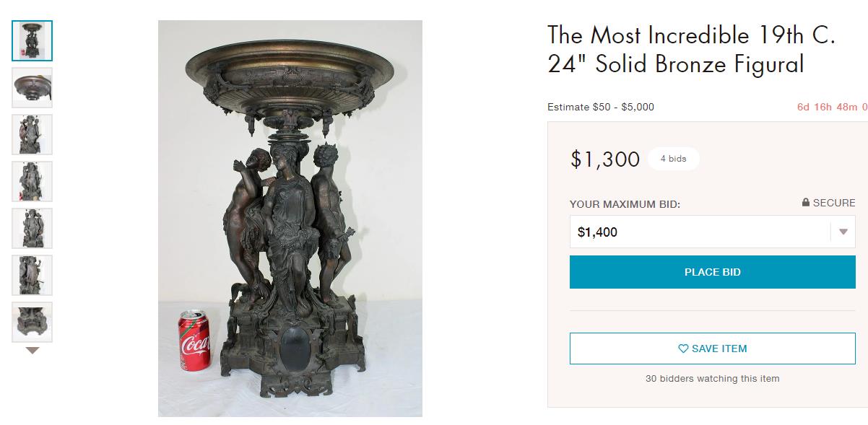
Task: Select the top highlighted statue thumbnail
Action: (31, 40)
